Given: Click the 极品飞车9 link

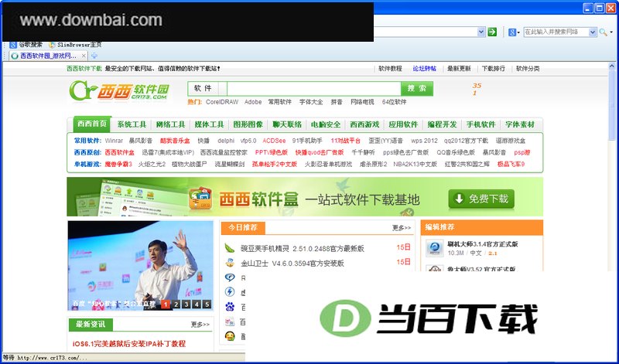Looking at the screenshot, I should point(511,164).
